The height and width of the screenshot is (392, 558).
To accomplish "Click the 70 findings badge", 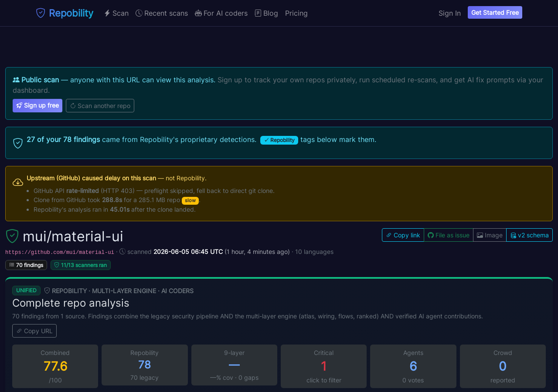I will (26, 265).
